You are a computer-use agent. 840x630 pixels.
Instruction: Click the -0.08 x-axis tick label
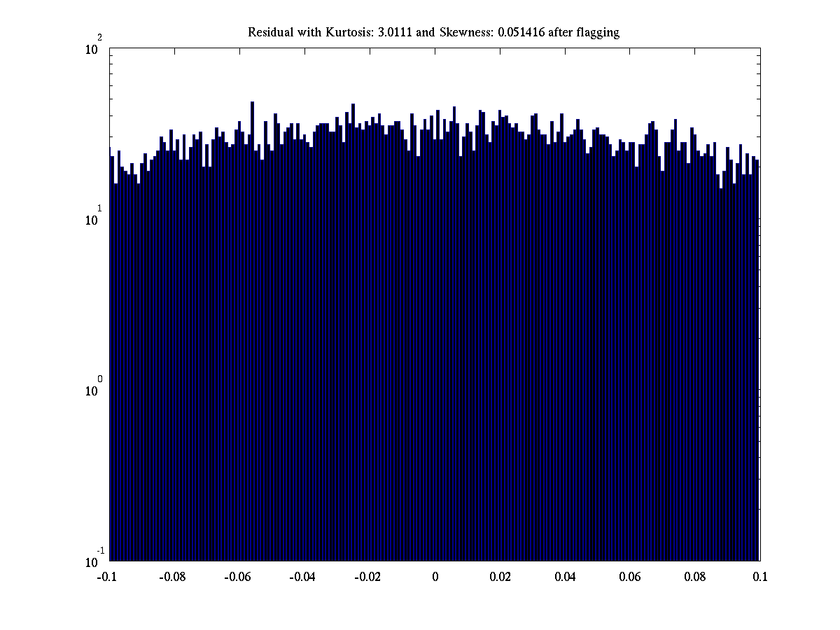pyautogui.click(x=174, y=577)
